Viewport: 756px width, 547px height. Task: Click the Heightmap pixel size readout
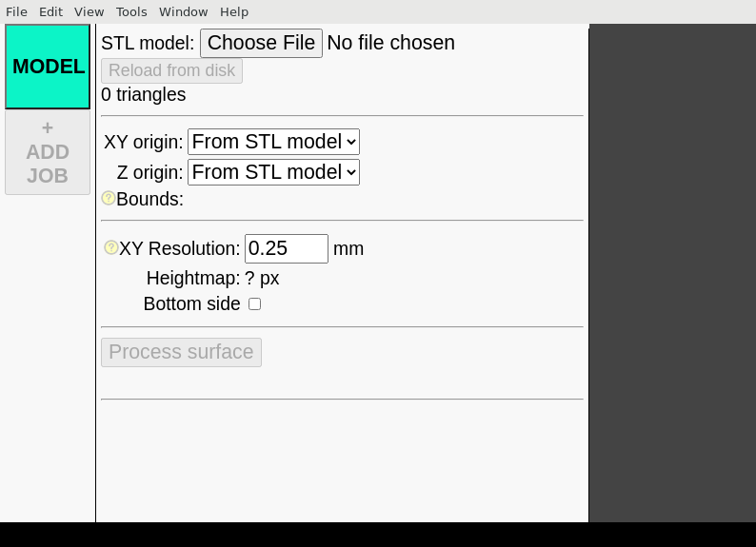coord(262,279)
